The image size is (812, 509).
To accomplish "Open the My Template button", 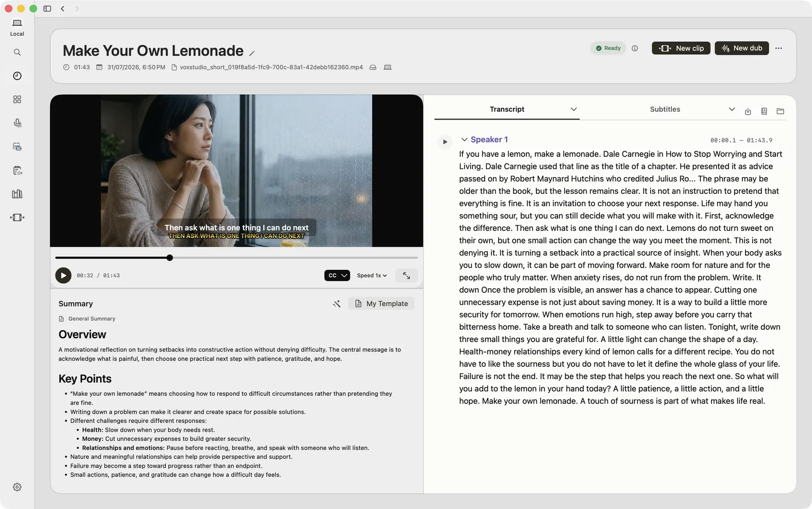I will pyautogui.click(x=382, y=303).
